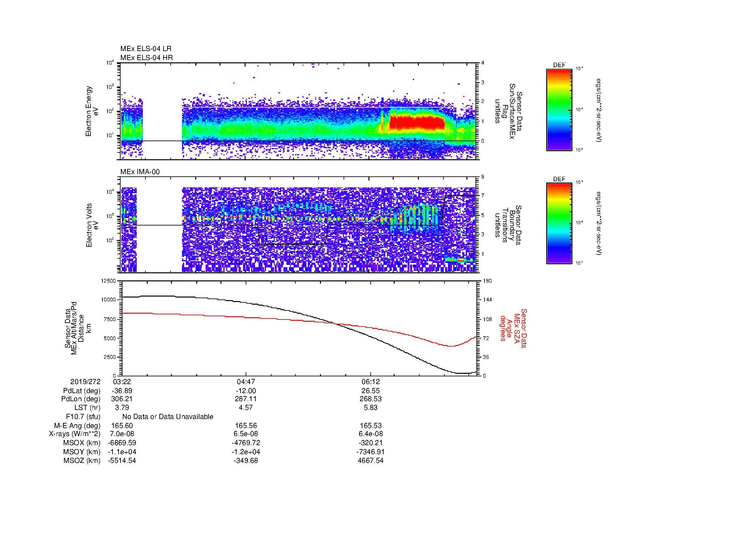Click the '144' SZA axis tick

click(487, 300)
